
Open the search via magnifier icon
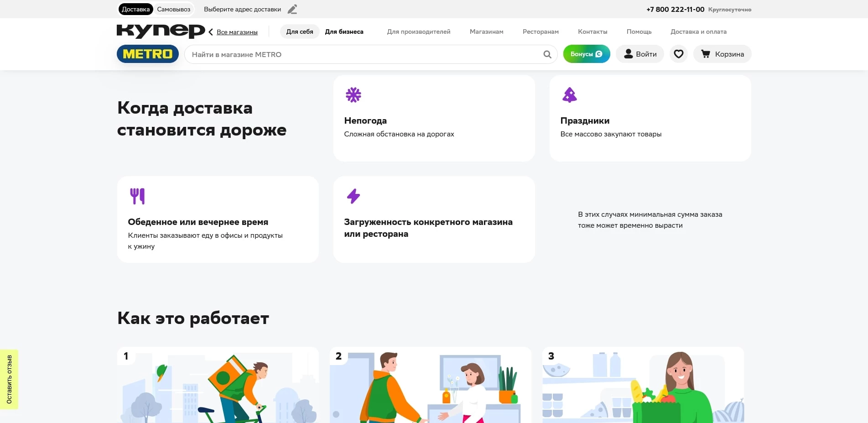click(546, 54)
